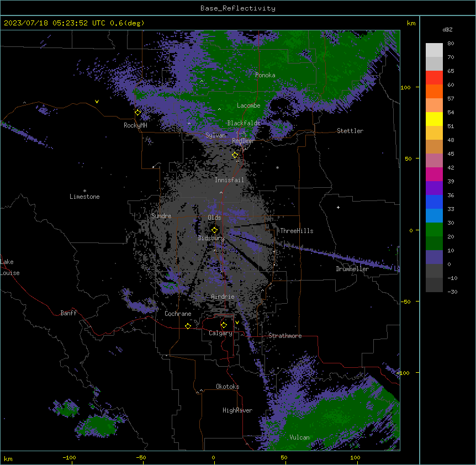Click the white asterisk above Limestone label
Viewport: 476px width, 465px height.
pos(84,191)
